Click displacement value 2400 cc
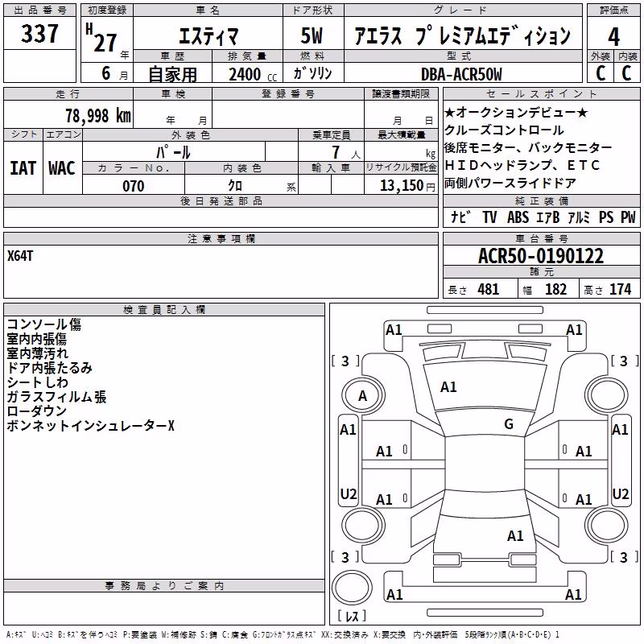This screenshot has height=644, width=644. (x=253, y=74)
